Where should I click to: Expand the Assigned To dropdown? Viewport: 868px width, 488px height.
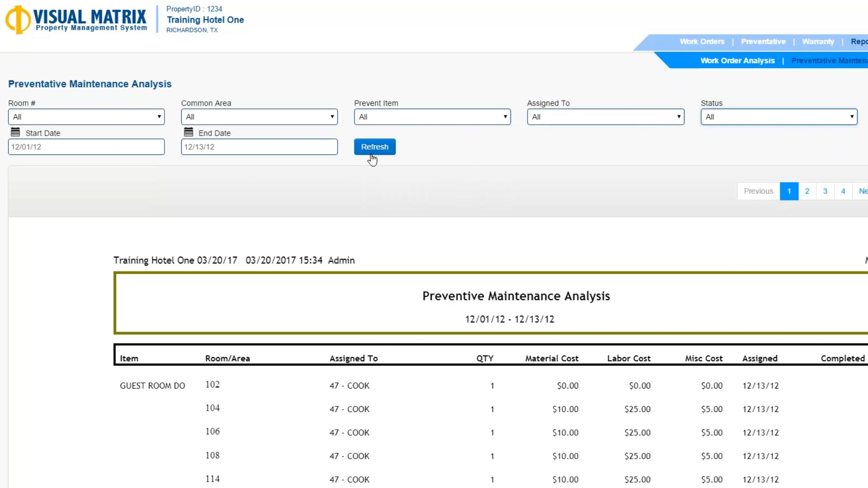click(605, 117)
